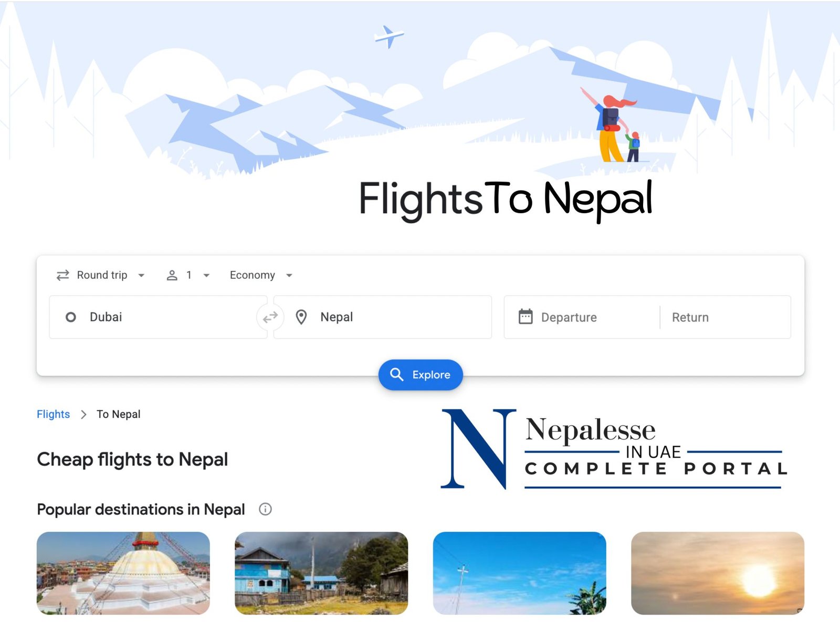Open the Boudhanath stupa destination thumbnail
Viewport: 840px width, 622px height.
pyautogui.click(x=123, y=573)
